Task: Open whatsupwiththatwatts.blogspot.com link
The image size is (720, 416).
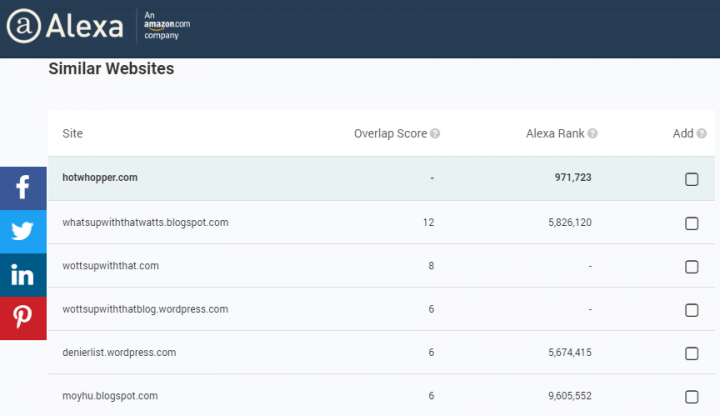Action: (146, 222)
